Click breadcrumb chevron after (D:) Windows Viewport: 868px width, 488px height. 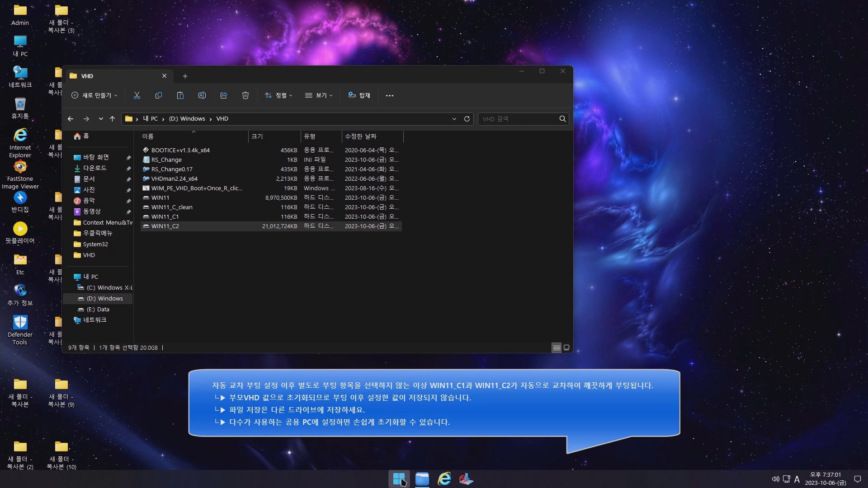(211, 119)
